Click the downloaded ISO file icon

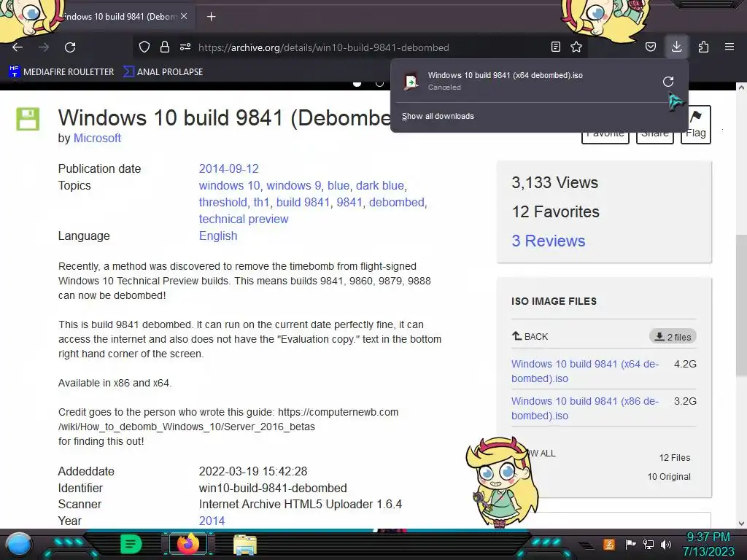click(x=411, y=82)
